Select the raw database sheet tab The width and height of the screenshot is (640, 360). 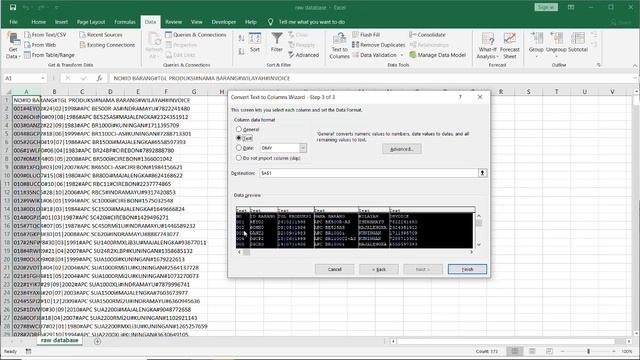[59, 340]
